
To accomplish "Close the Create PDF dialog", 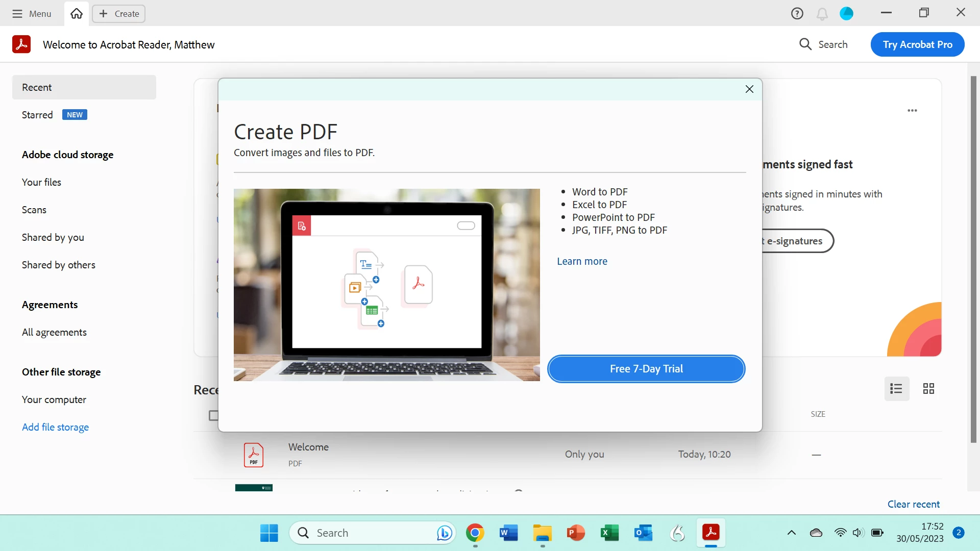I will [749, 89].
